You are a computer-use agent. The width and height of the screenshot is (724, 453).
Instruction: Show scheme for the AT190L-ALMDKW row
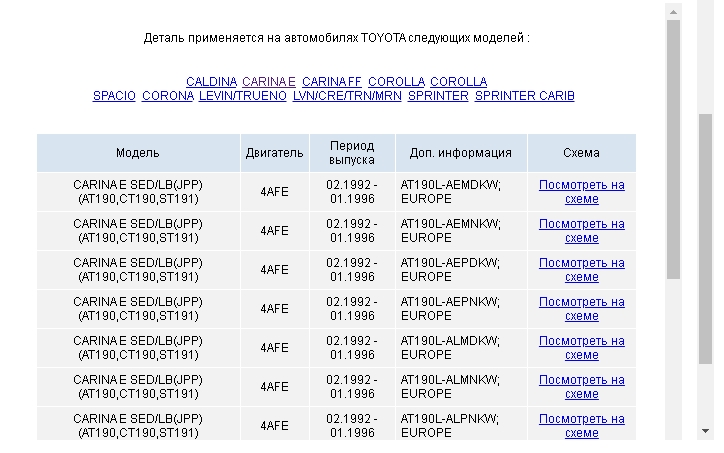tap(581, 348)
